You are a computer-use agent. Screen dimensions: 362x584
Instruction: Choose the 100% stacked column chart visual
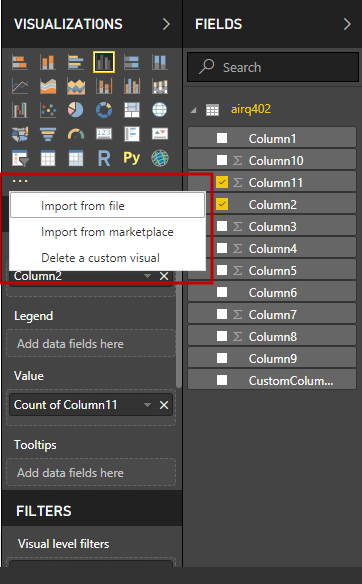coord(159,62)
